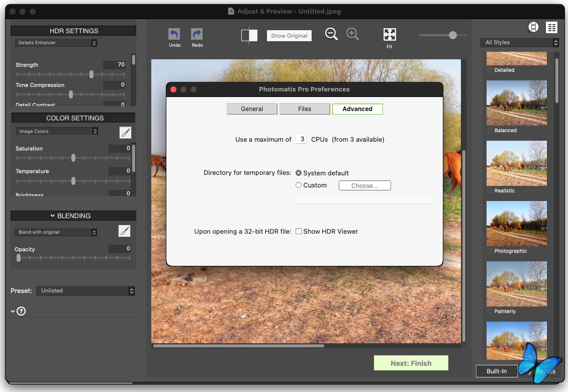Image resolution: width=568 pixels, height=392 pixels.
Task: Open the Image Colors dropdown
Action: [x=57, y=131]
